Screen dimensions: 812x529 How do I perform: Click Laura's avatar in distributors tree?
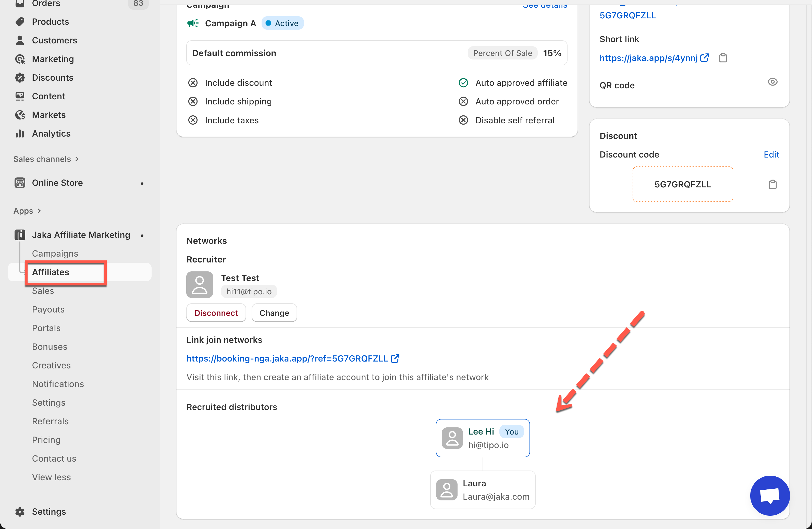coord(447,490)
